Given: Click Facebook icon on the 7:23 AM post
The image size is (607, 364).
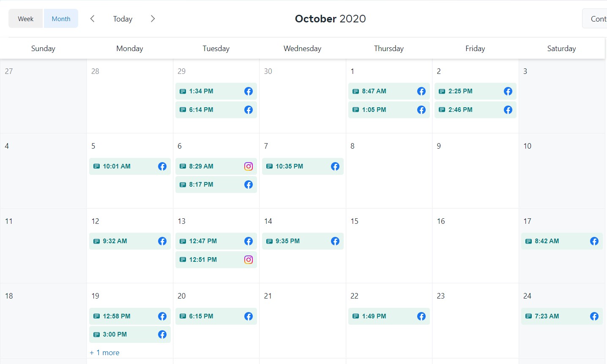Looking at the screenshot, I should point(594,316).
